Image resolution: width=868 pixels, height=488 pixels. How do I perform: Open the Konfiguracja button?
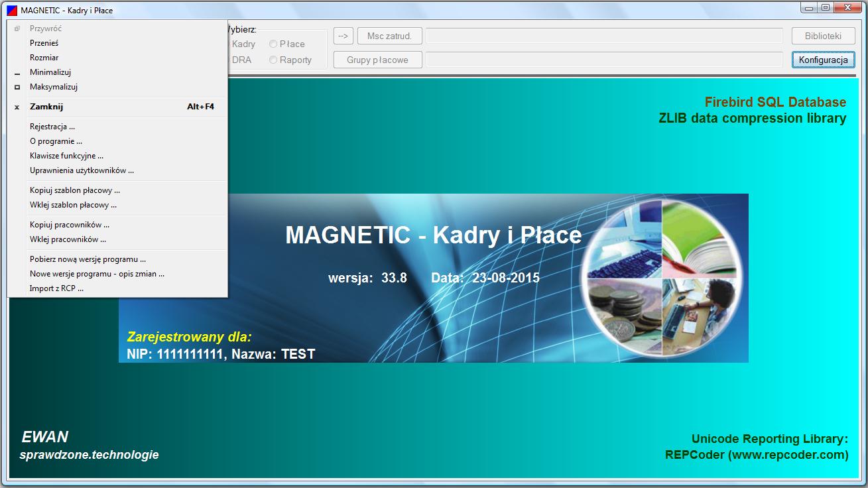coord(824,60)
